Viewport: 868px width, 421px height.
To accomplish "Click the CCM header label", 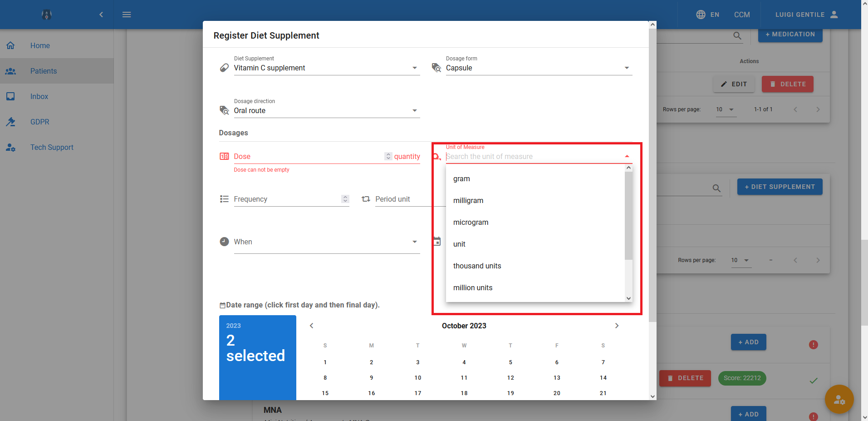I will point(742,15).
